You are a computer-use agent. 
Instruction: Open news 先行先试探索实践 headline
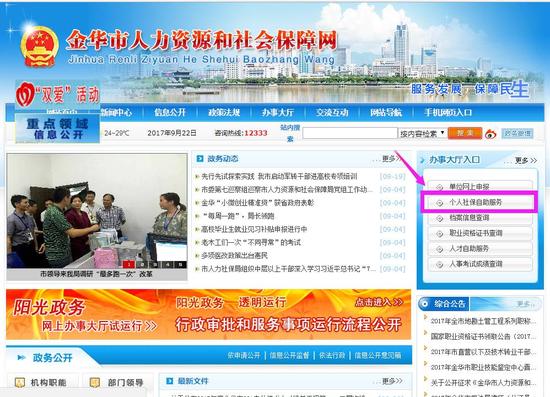(279, 176)
